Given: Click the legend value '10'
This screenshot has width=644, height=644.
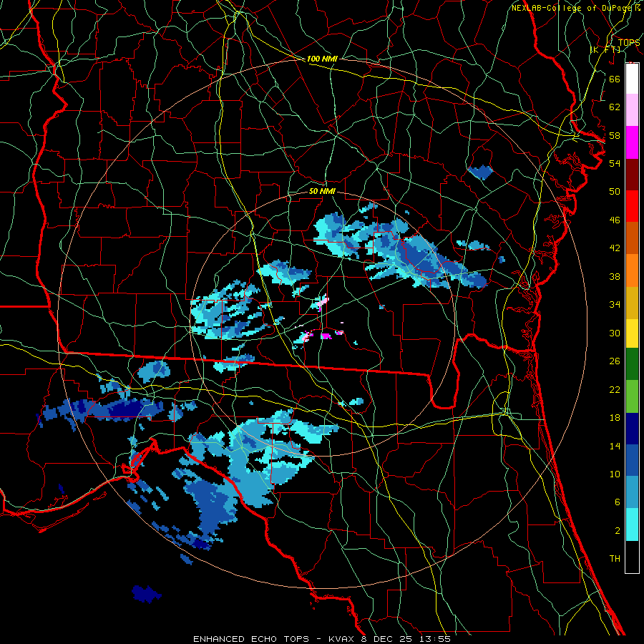Looking at the screenshot, I should point(615,474).
